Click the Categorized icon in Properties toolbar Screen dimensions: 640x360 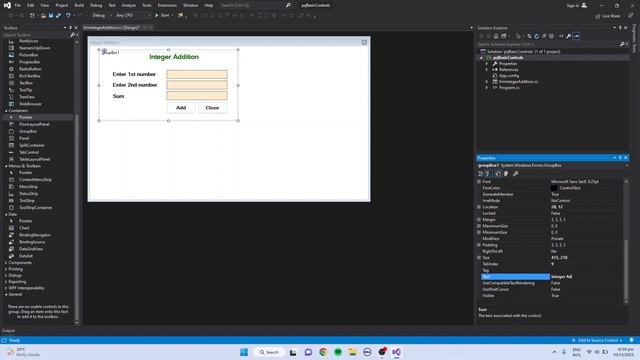480,173
